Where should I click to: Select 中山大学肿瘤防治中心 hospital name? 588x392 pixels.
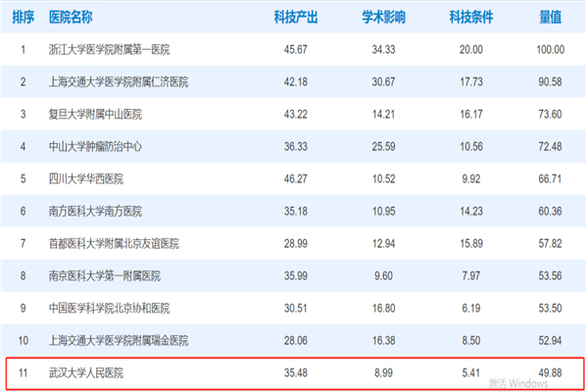click(95, 146)
